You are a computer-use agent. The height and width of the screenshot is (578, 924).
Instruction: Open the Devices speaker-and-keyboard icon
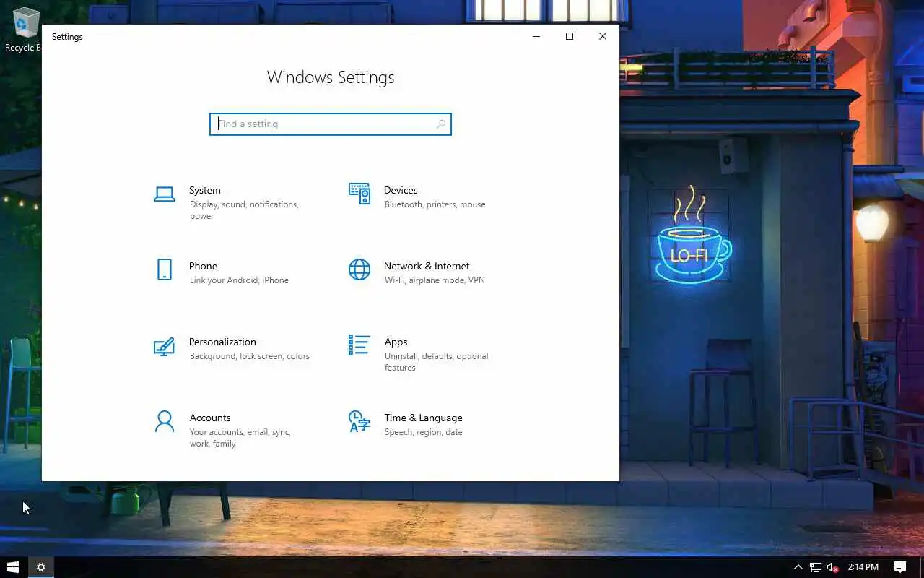point(359,194)
